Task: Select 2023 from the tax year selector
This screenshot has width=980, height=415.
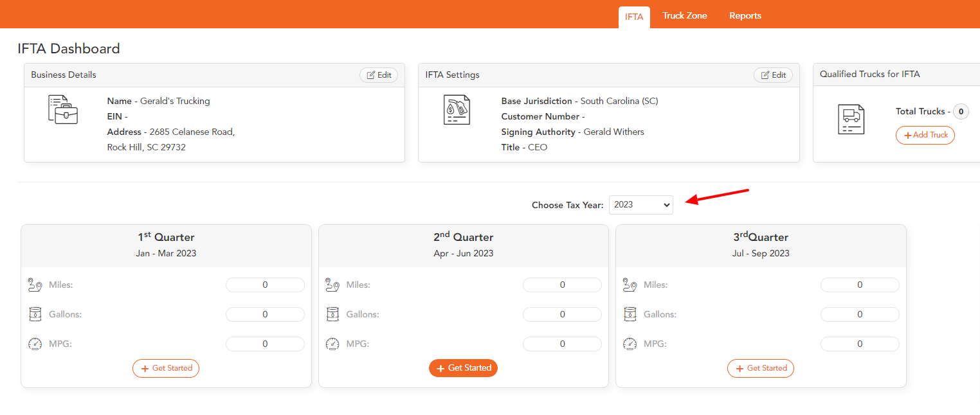Action: [640, 204]
